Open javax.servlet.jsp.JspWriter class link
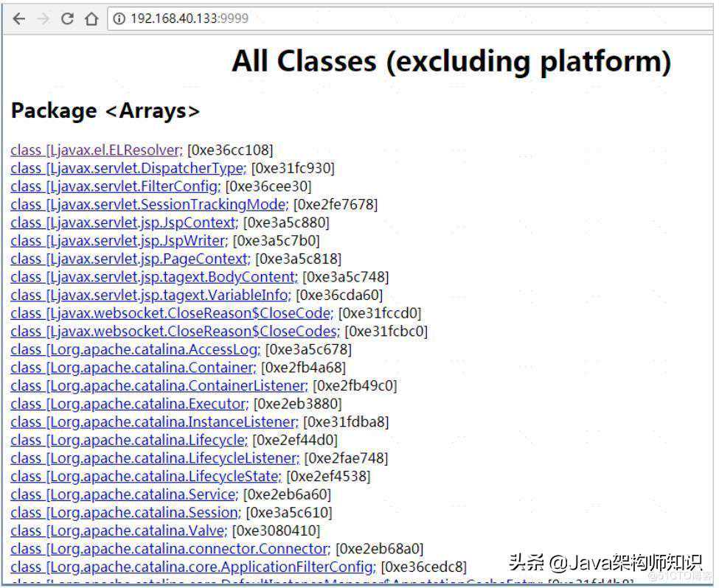Screen dimensions: 719x588 pos(119,241)
